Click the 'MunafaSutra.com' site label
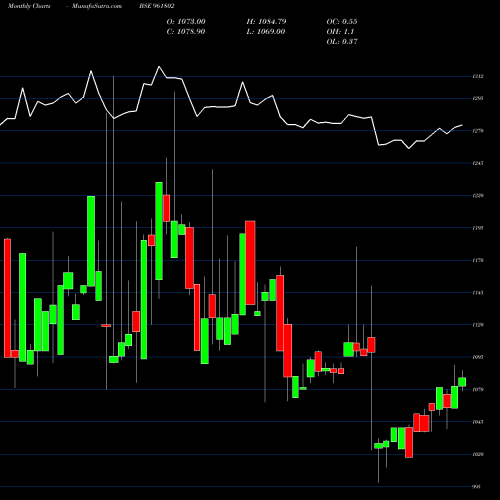The height and width of the screenshot is (500, 500). 97,6
